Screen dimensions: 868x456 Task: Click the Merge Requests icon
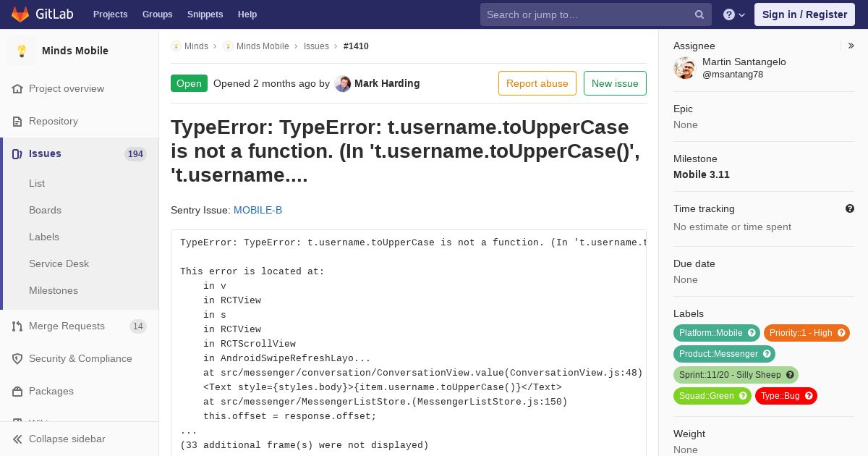[x=17, y=326]
